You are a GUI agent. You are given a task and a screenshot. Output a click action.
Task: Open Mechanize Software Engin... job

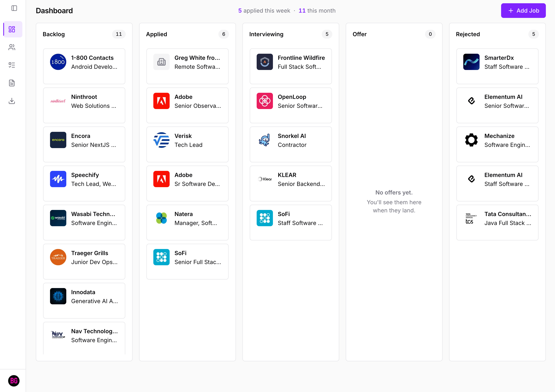coord(497,144)
